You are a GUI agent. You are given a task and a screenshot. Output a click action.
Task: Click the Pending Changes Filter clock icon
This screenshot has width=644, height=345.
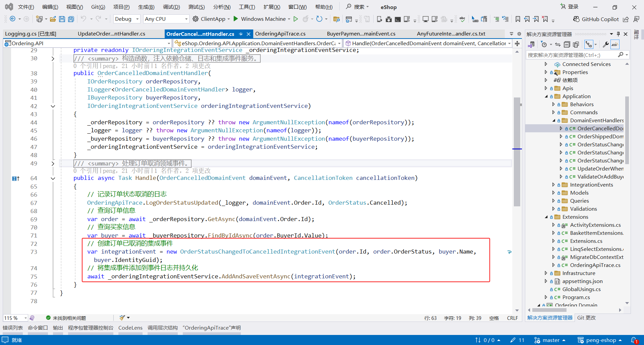[x=544, y=45]
